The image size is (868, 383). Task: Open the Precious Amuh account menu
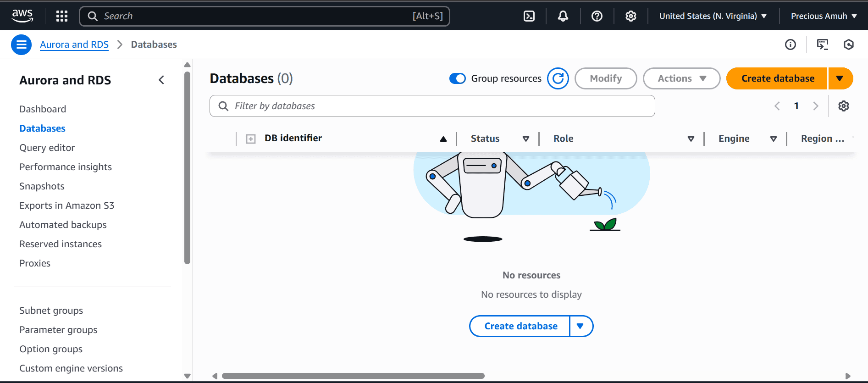point(824,16)
